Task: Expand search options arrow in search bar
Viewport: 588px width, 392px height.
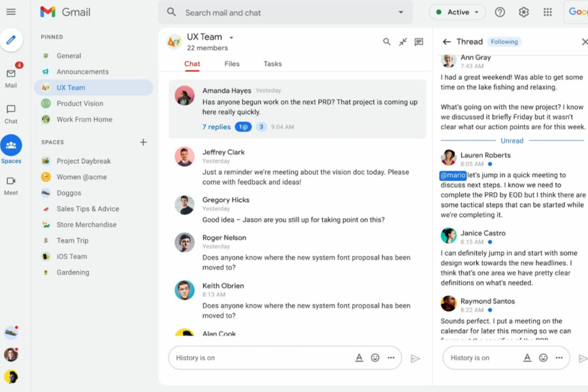Action: point(401,12)
